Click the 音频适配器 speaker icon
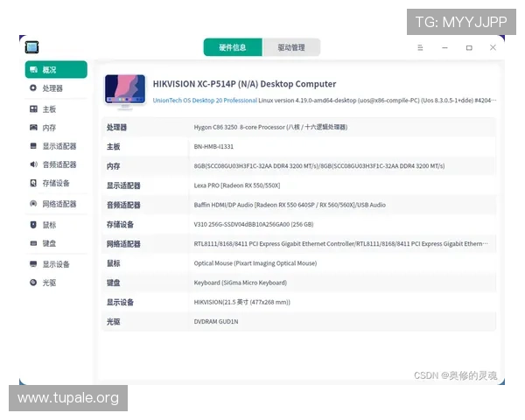525x420 pixels. click(x=33, y=164)
